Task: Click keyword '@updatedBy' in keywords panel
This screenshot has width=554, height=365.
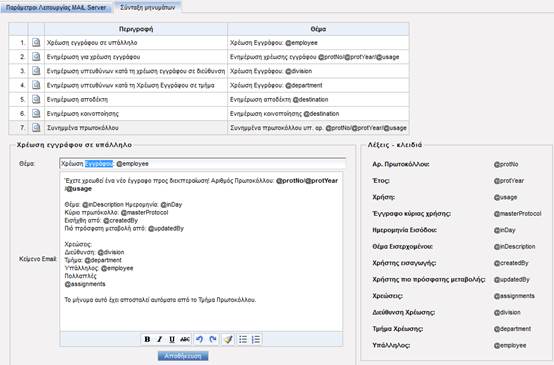Action: 512,279
